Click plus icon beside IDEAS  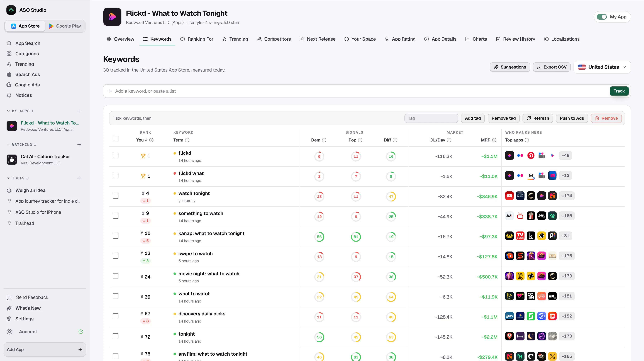click(x=79, y=178)
